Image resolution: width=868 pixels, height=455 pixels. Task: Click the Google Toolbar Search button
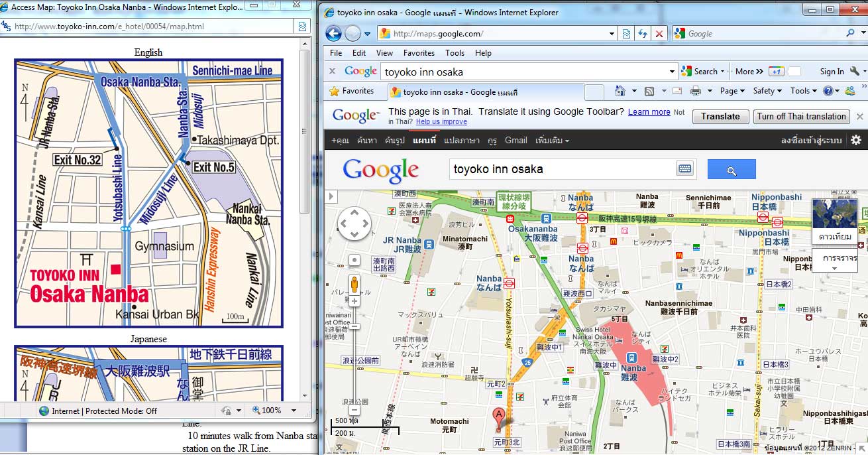pyautogui.click(x=701, y=72)
